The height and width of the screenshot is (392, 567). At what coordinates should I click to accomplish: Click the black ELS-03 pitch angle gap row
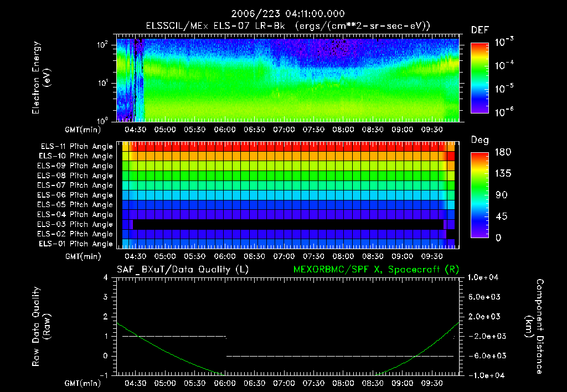tap(288, 224)
